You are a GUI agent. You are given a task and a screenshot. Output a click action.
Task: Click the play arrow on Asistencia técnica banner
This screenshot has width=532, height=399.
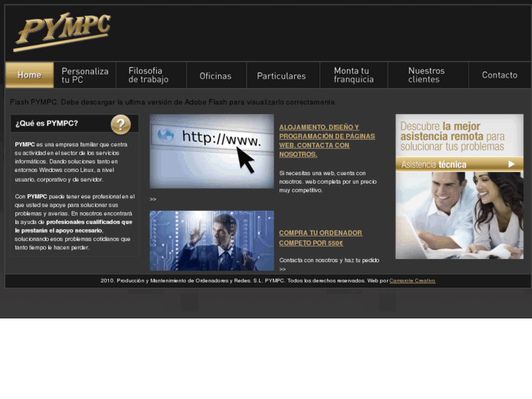pyautogui.click(x=512, y=164)
